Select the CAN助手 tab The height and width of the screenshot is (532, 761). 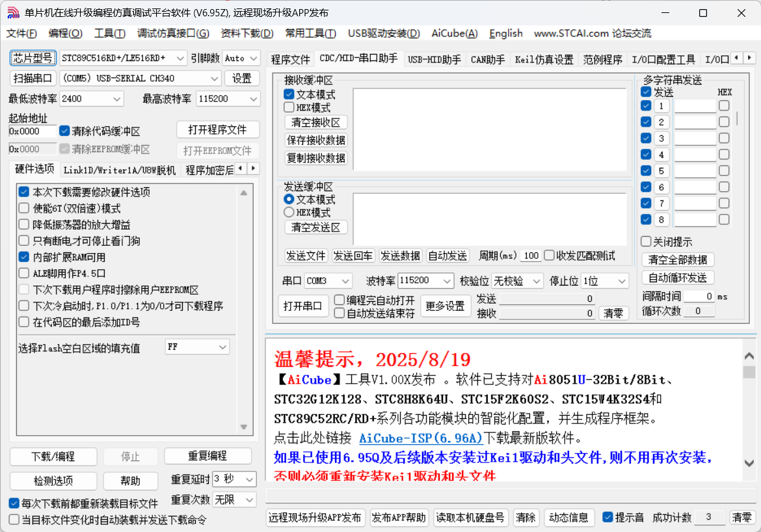click(x=488, y=60)
